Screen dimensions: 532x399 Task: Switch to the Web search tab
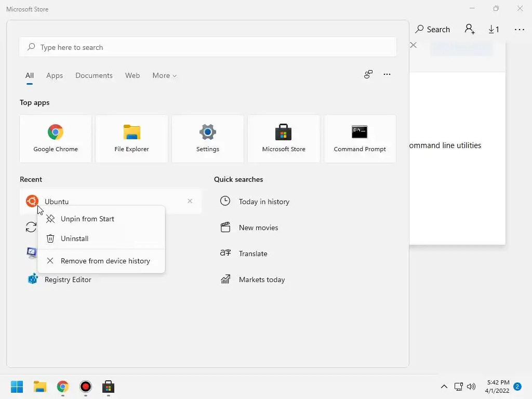(132, 76)
